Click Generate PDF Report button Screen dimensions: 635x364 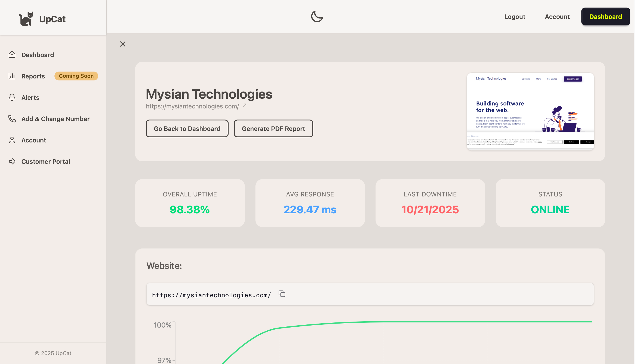click(274, 128)
